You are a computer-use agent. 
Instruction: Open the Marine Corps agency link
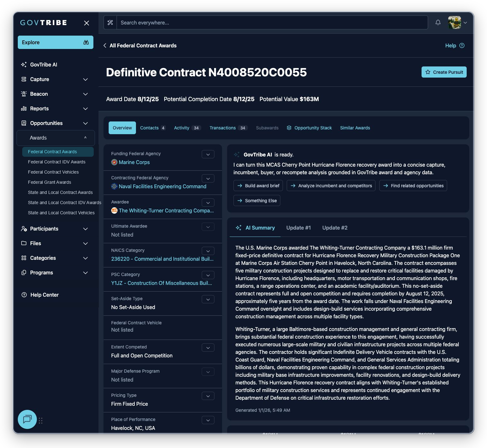pos(134,162)
